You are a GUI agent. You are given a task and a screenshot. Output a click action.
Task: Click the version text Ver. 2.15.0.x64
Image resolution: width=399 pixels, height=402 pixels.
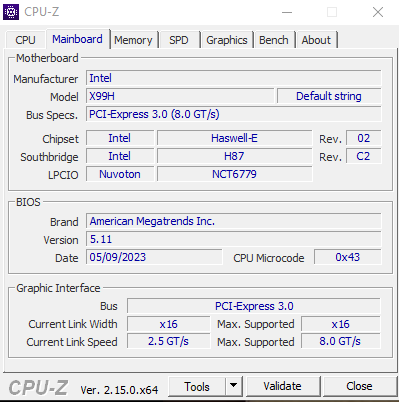[119, 390]
